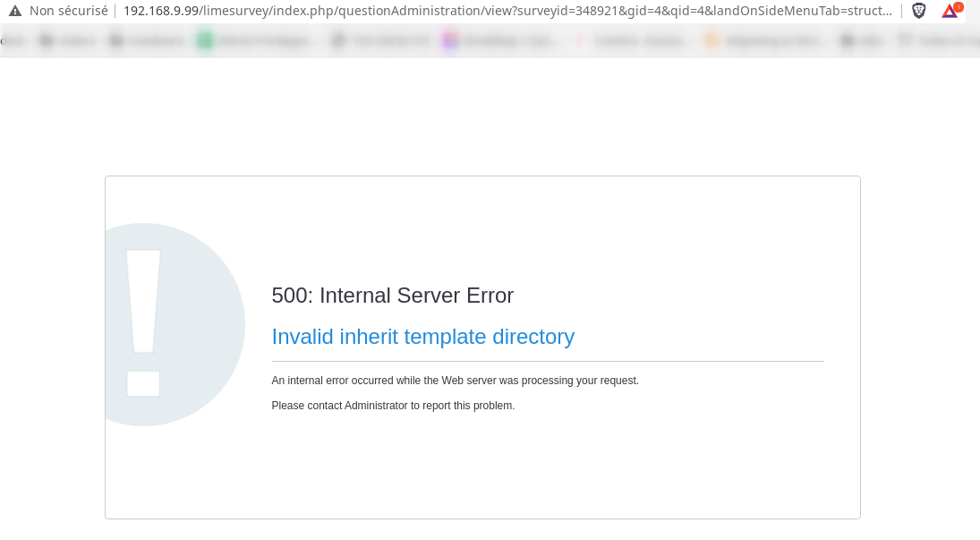
Task: Open the second folder bookmark on the bar
Action: coord(146,40)
